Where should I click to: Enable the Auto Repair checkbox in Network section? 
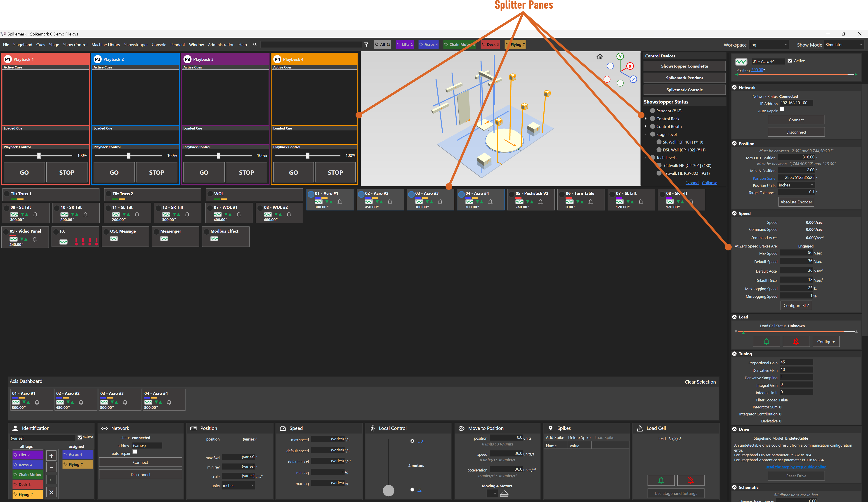782,109
